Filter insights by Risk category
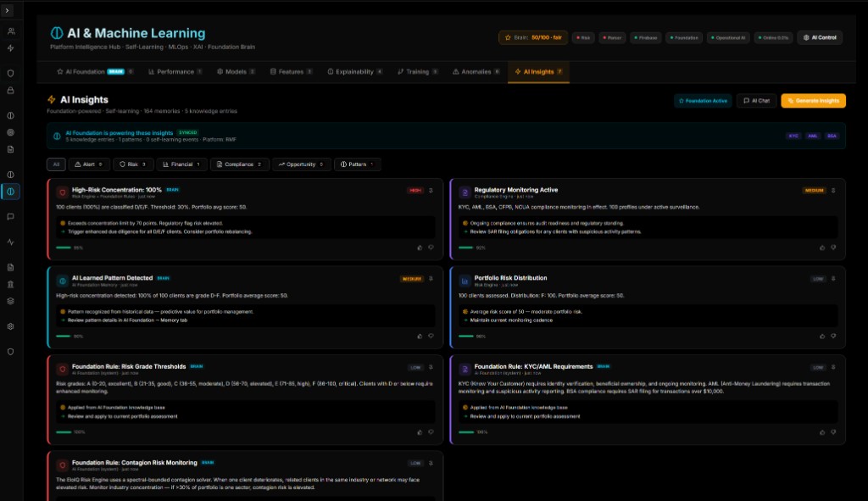This screenshot has width=868, height=501. coord(133,164)
